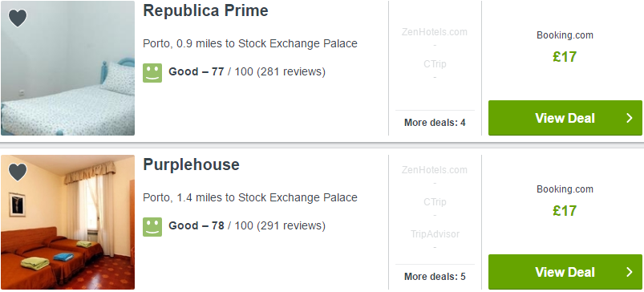Screen dimensions: 644x292
Task: Click the green smiley rating icon for Purplehouse
Action: tap(152, 227)
